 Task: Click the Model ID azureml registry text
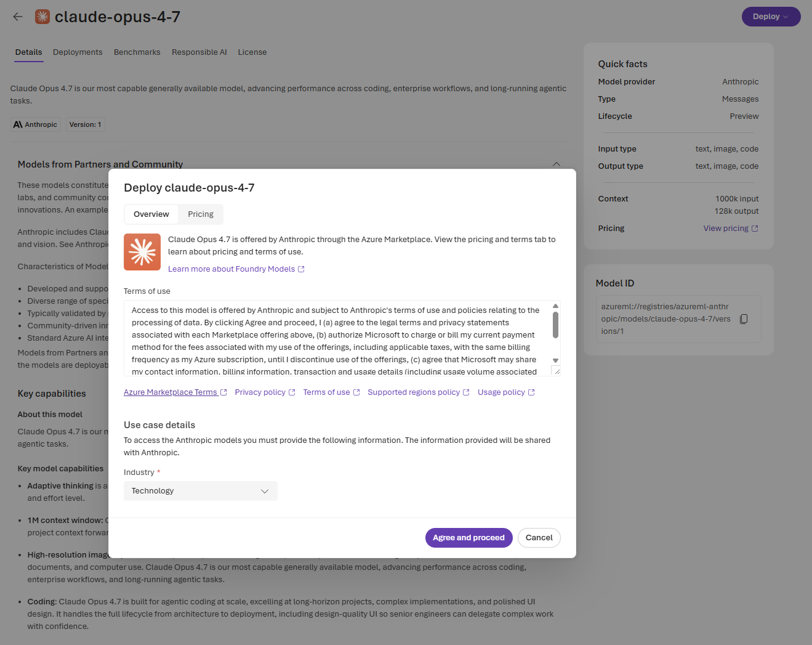[x=665, y=319]
